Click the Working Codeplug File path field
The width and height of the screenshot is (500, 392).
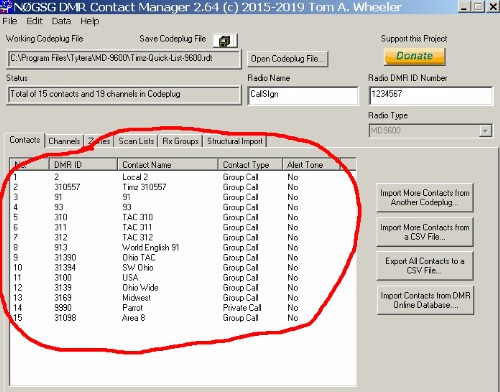(124, 59)
